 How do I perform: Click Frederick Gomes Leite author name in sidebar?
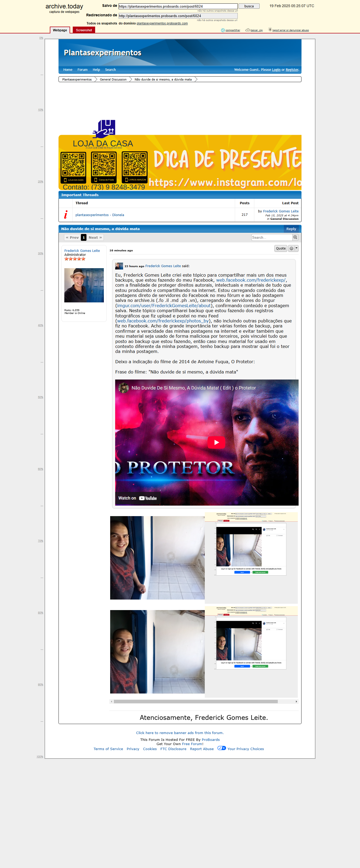(x=82, y=251)
